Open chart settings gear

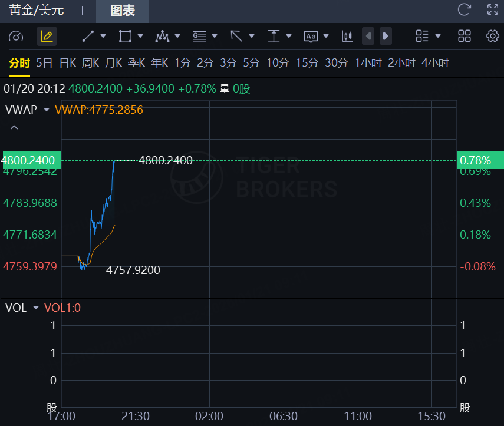click(x=493, y=37)
